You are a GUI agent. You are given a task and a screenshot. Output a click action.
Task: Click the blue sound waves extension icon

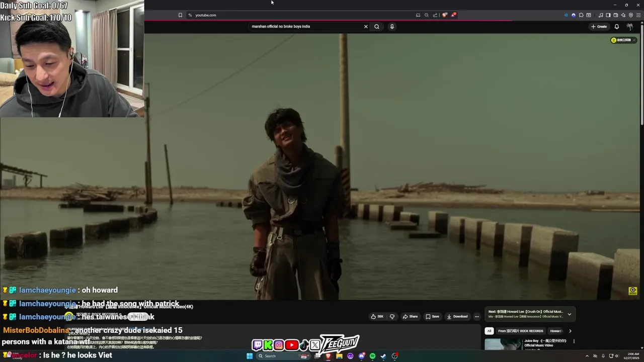[566, 15]
